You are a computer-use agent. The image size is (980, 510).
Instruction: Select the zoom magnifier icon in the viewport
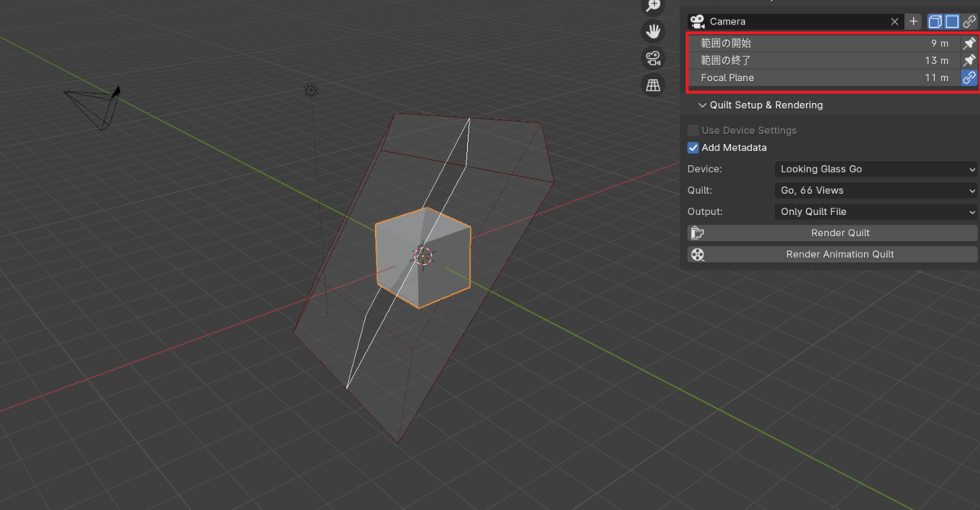(x=653, y=6)
